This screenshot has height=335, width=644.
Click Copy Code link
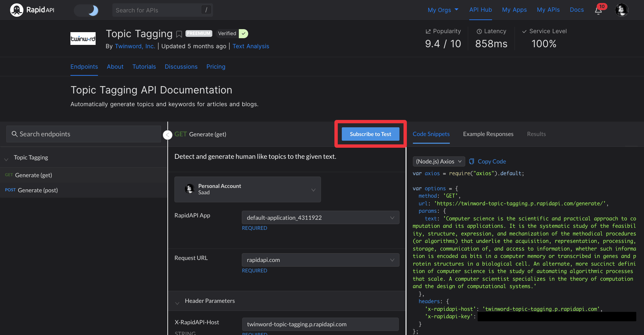[x=492, y=161]
